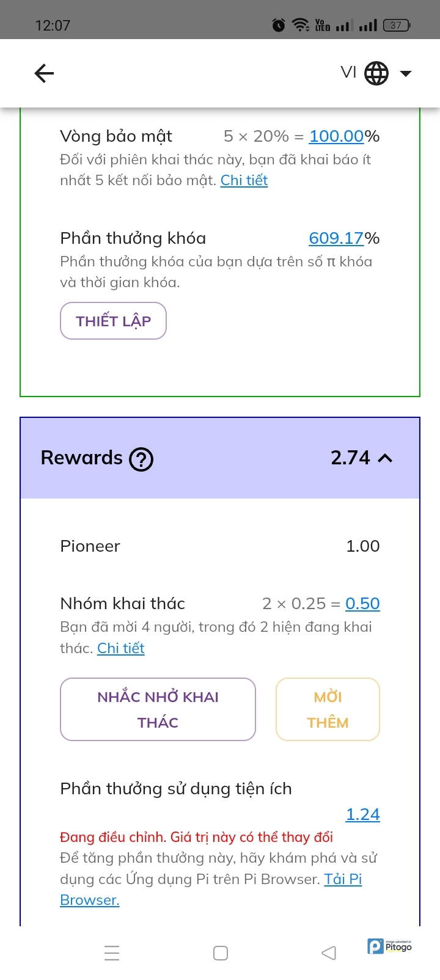Tap the Rewards help question mark icon
This screenshot has width=440, height=980.
pos(141,459)
